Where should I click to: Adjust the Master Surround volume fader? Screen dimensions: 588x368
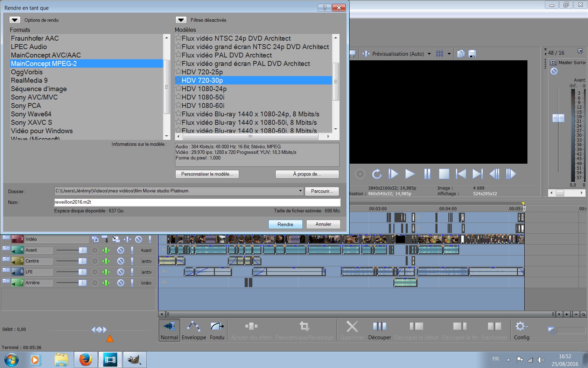(x=558, y=118)
